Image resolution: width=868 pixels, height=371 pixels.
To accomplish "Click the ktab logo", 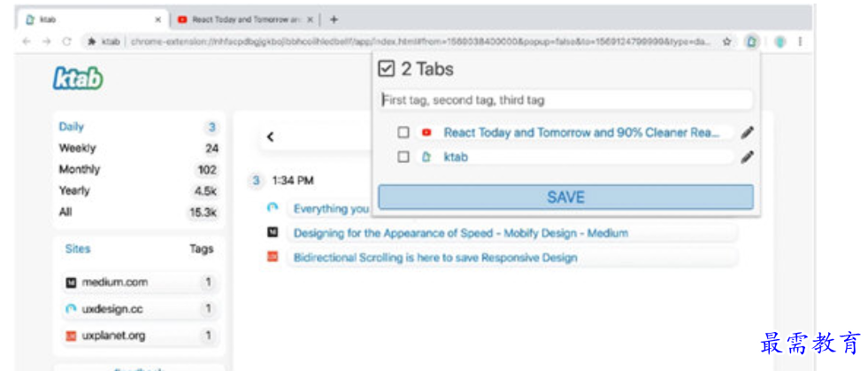I will coord(78,80).
